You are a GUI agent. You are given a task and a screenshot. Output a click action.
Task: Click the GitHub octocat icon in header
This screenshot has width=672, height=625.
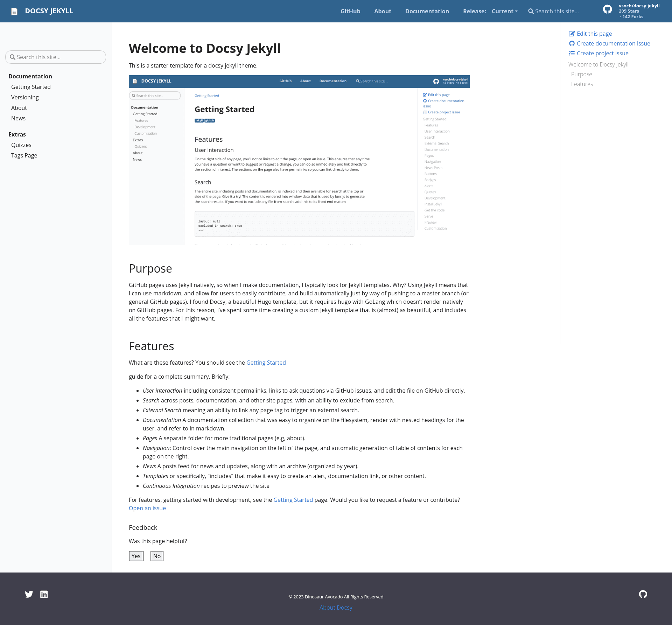pos(608,9)
